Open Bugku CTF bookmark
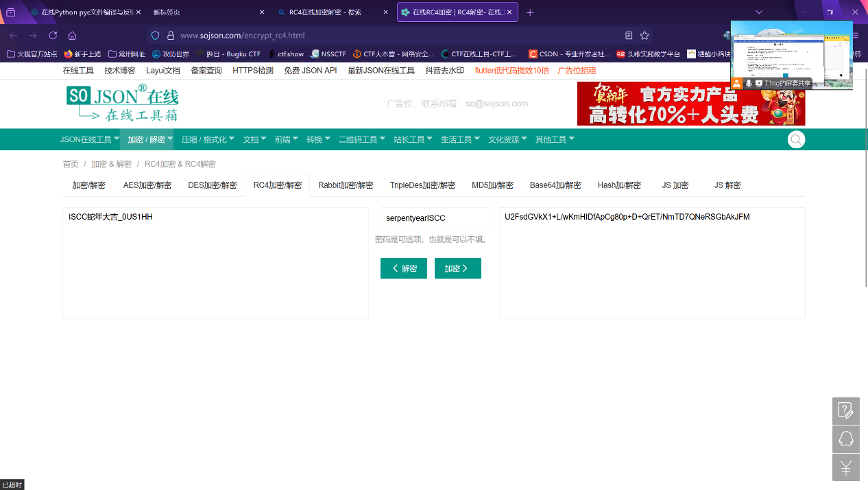 click(x=228, y=54)
